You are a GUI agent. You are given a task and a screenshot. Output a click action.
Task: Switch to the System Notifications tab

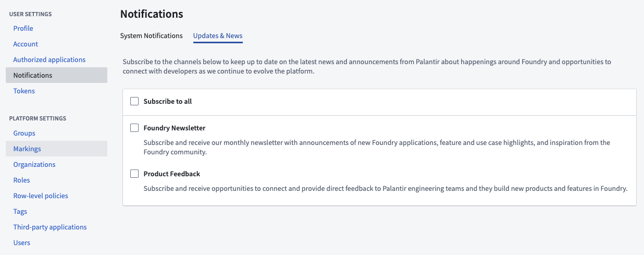151,35
